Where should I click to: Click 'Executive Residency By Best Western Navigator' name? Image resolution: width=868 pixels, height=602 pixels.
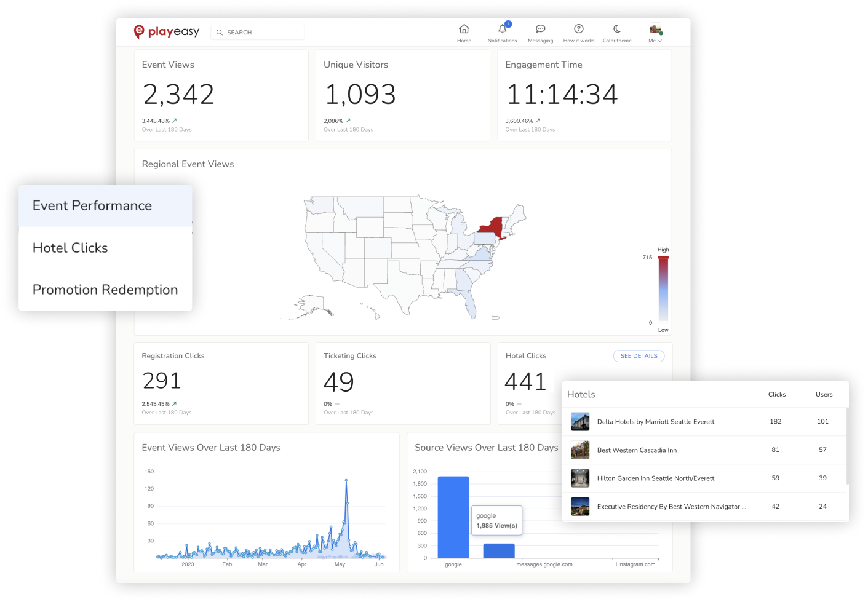671,507
